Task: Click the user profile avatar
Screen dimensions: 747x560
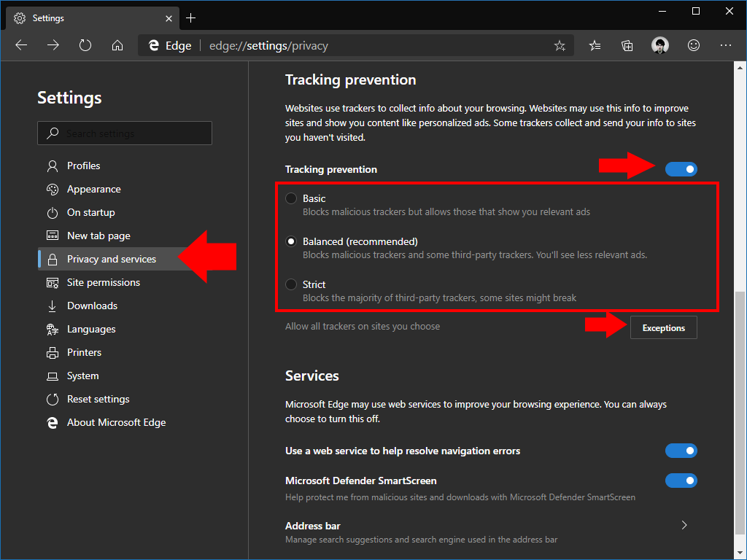Action: pyautogui.click(x=660, y=45)
